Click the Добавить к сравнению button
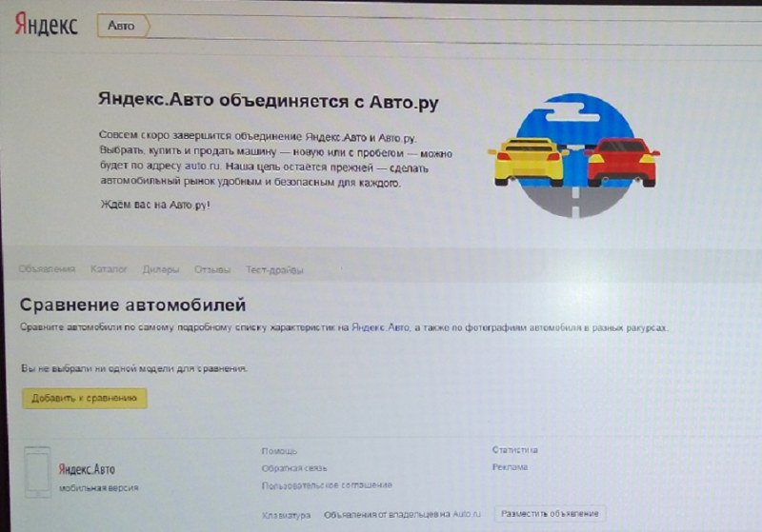The height and width of the screenshot is (532, 762). click(85, 398)
